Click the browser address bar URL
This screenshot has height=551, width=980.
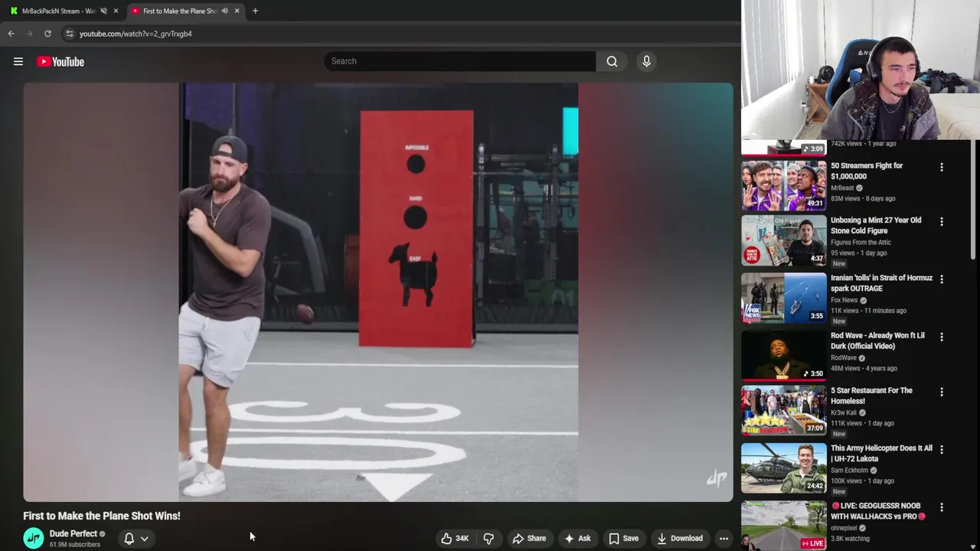pos(136,34)
